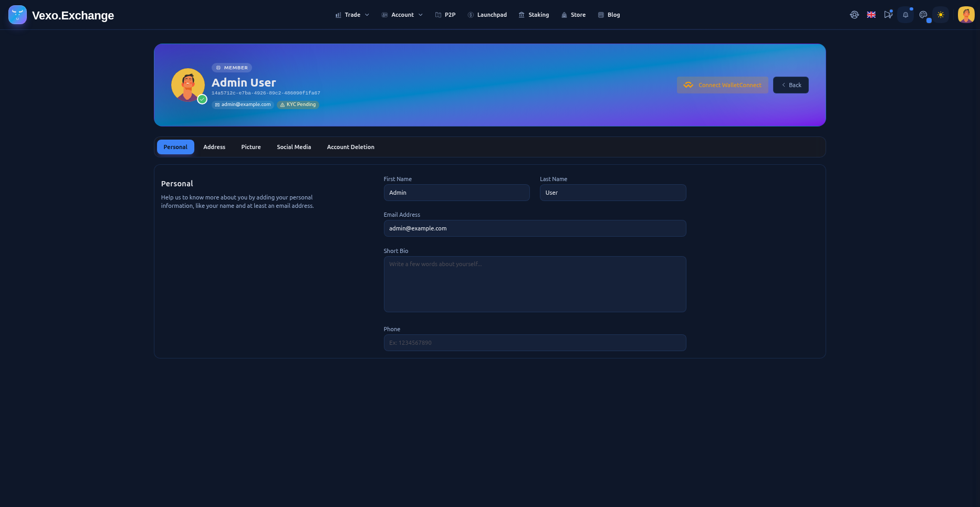Click the Back button

(x=791, y=85)
